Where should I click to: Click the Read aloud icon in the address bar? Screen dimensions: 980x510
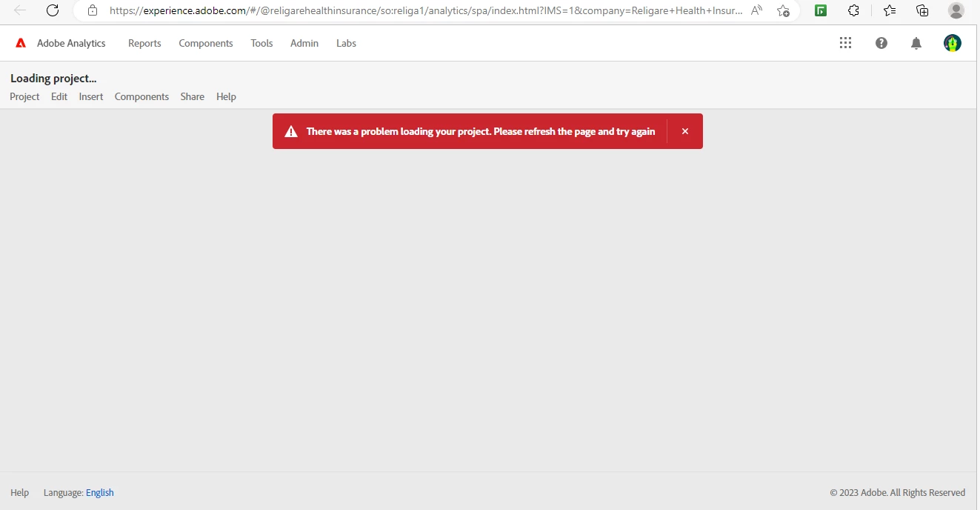756,10
